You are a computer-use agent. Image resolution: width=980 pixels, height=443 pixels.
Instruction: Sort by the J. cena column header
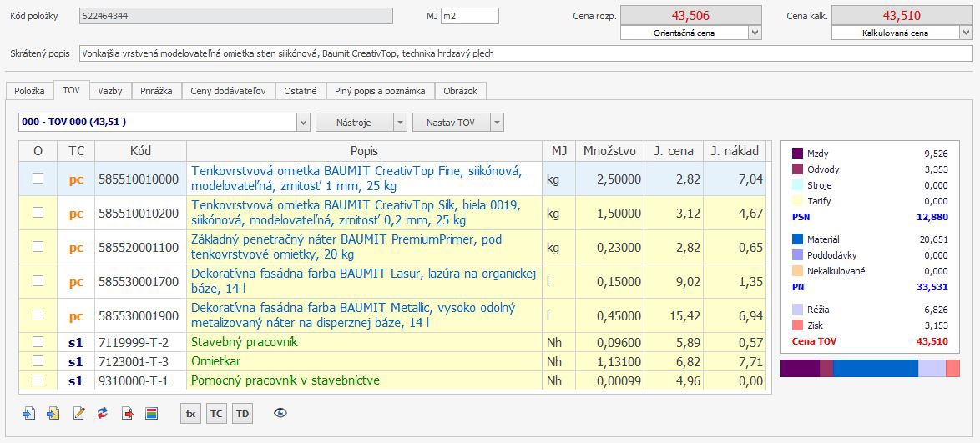click(673, 150)
